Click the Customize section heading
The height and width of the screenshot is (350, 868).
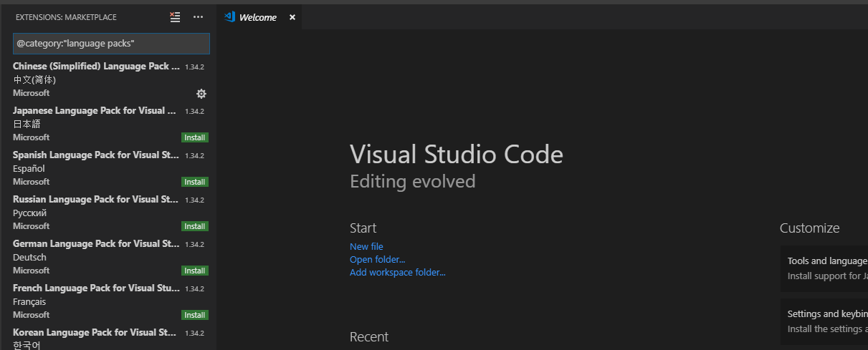click(809, 228)
